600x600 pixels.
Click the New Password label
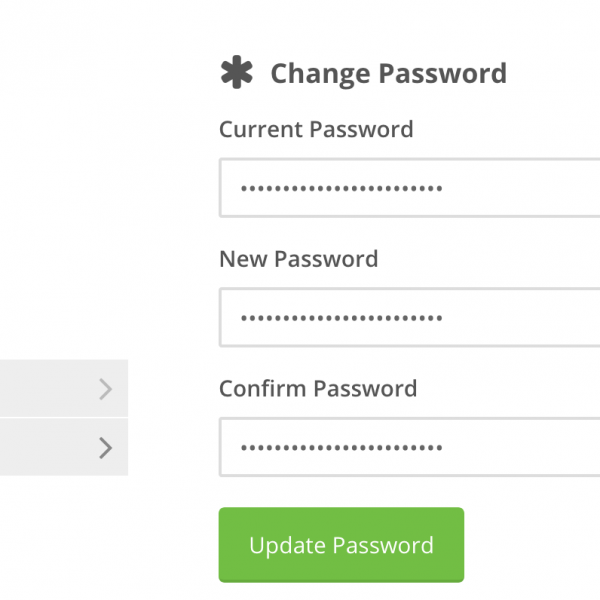tap(298, 259)
